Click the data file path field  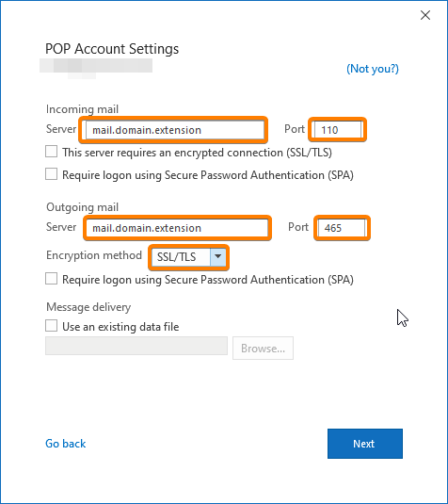click(136, 346)
